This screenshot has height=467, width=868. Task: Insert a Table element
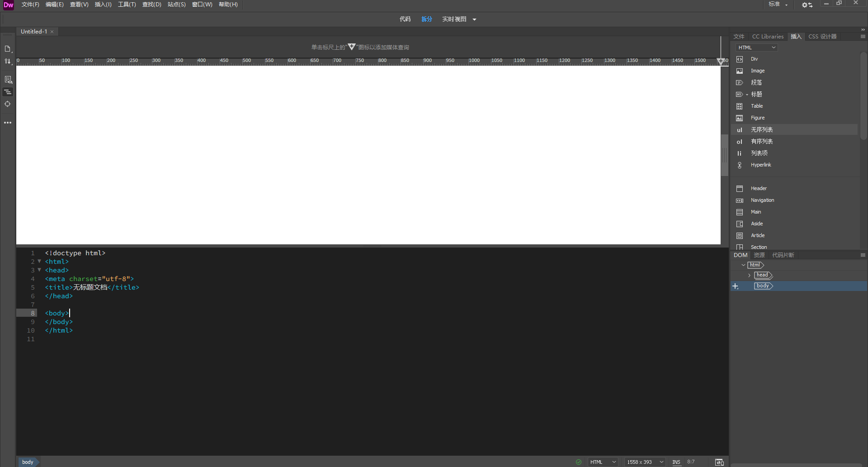[x=756, y=106]
